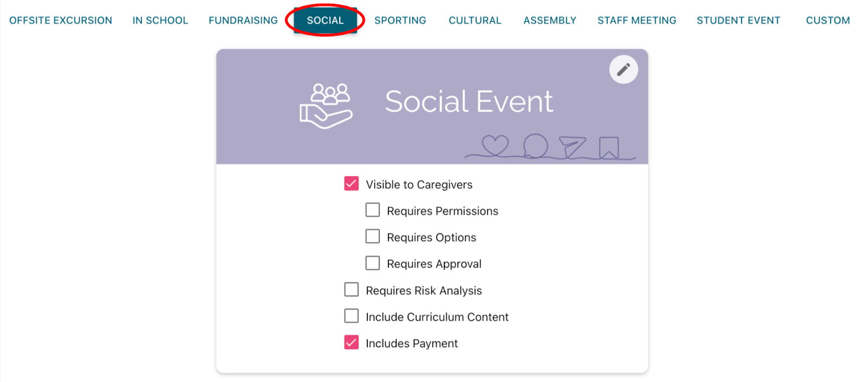The image size is (868, 382).
Task: Tick the Requires Options checkbox
Action: coord(373,237)
